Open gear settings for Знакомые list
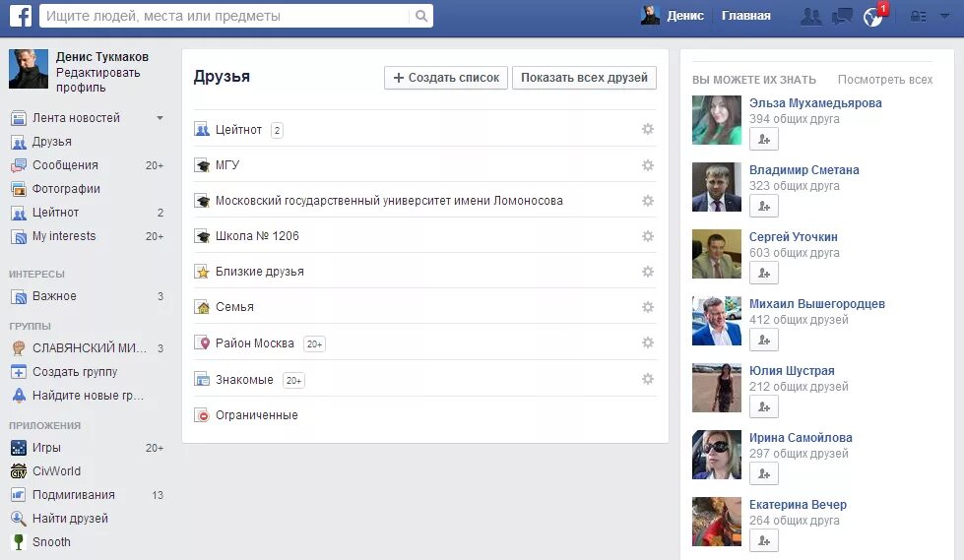Screen dimensions: 964x560 point(647,379)
